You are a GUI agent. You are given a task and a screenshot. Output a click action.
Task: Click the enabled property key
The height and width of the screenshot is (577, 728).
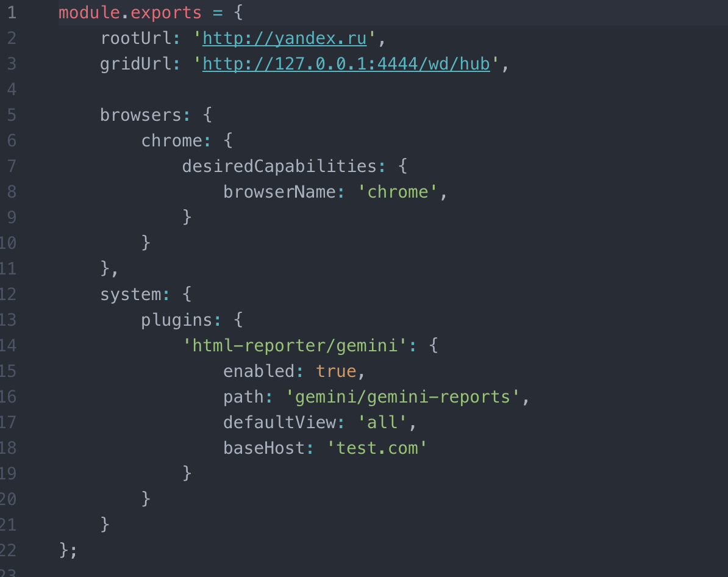(259, 371)
